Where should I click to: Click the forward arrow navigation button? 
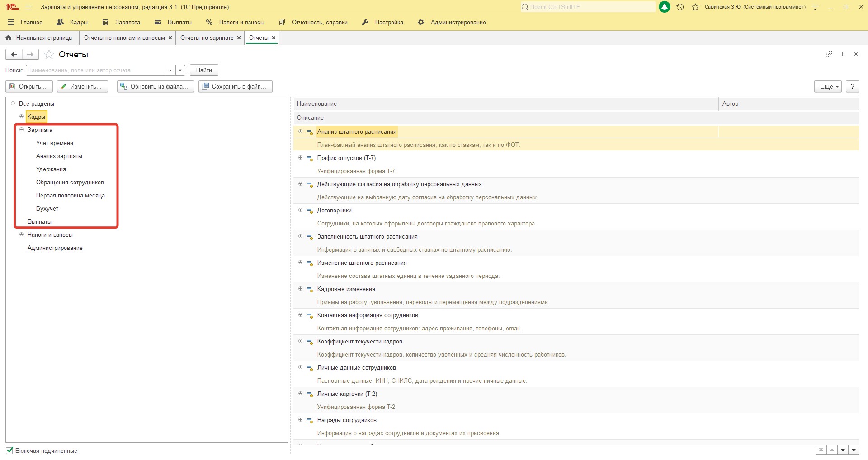click(x=30, y=54)
